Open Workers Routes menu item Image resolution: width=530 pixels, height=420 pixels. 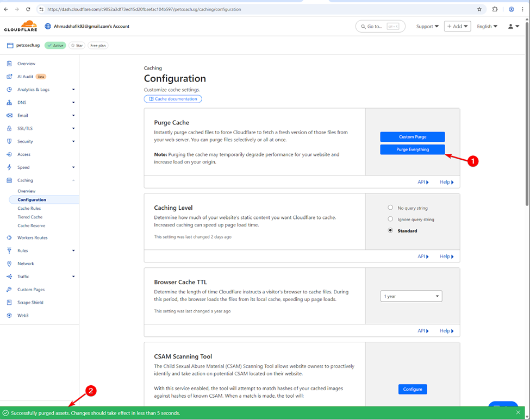(x=33, y=237)
